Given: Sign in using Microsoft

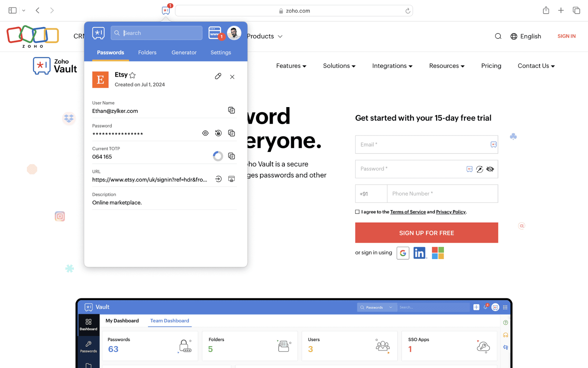Looking at the screenshot, I should (x=438, y=253).
